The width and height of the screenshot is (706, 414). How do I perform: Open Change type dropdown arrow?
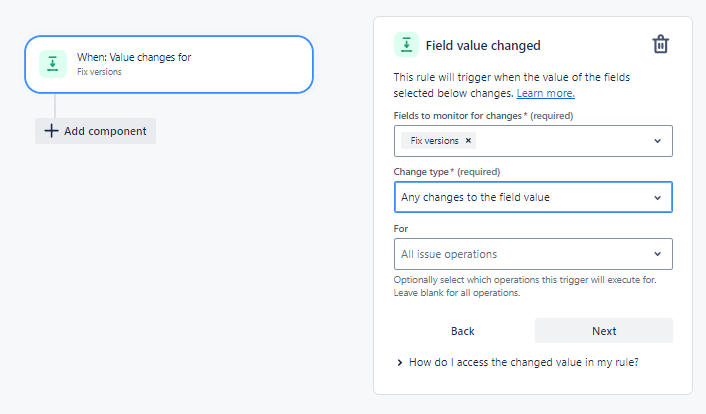(657, 197)
